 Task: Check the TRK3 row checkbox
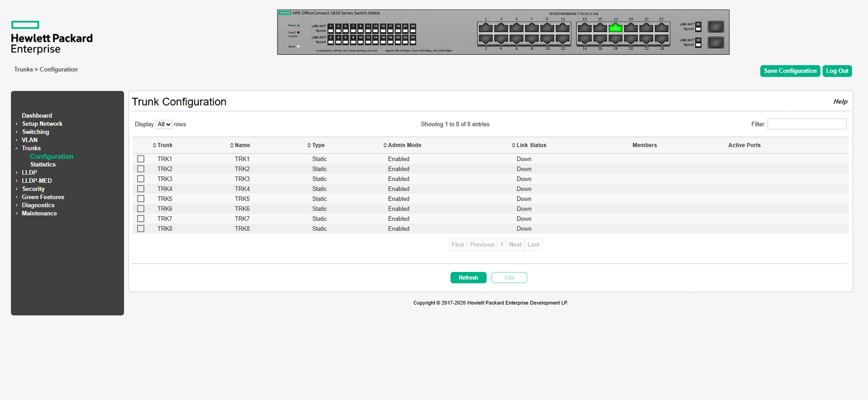click(x=140, y=179)
